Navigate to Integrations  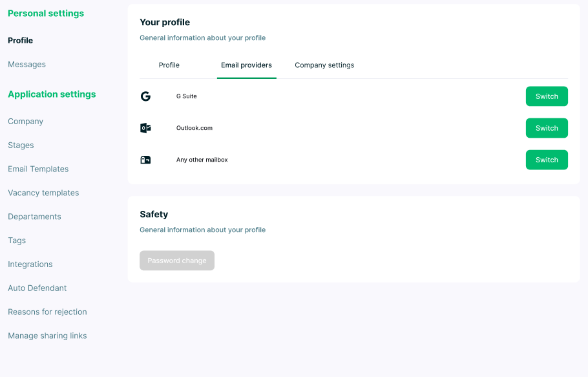(30, 264)
